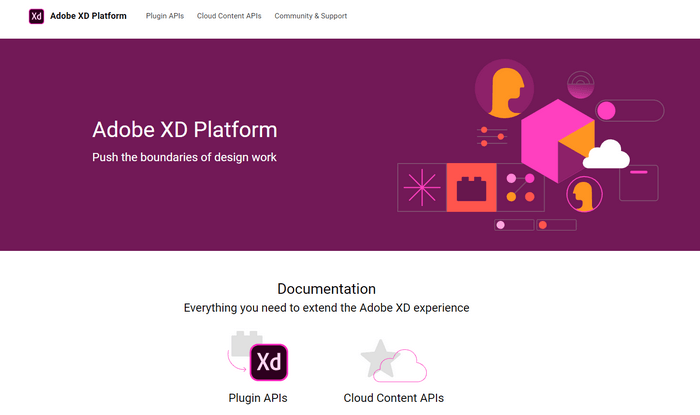The width and height of the screenshot is (700, 415).
Task: Open the Cloud Content APIs menu item in the header
Action: coord(229,16)
